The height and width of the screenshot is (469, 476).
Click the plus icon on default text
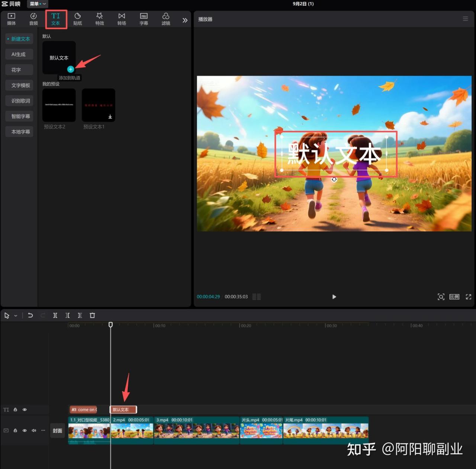(x=70, y=69)
